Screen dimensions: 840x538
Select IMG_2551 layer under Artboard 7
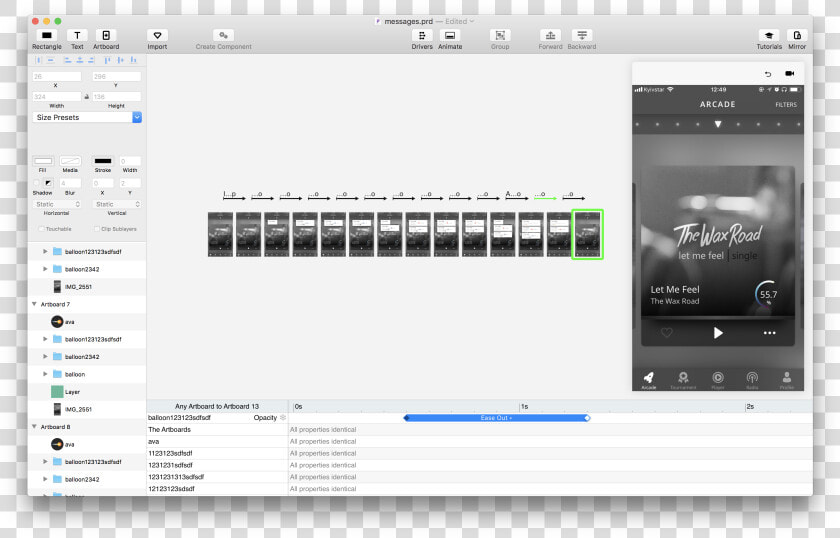point(78,409)
